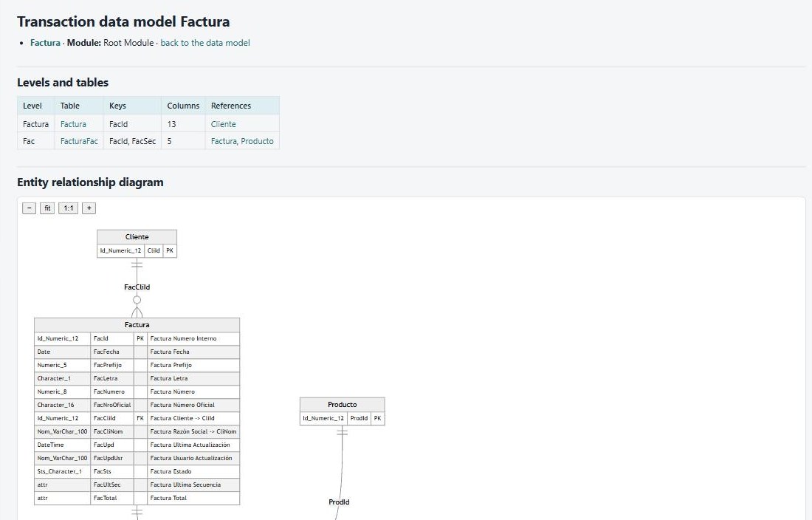Viewport: 812px width, 520px height.
Task: Select the Cliente entity header in the diagram
Action: pos(137,236)
